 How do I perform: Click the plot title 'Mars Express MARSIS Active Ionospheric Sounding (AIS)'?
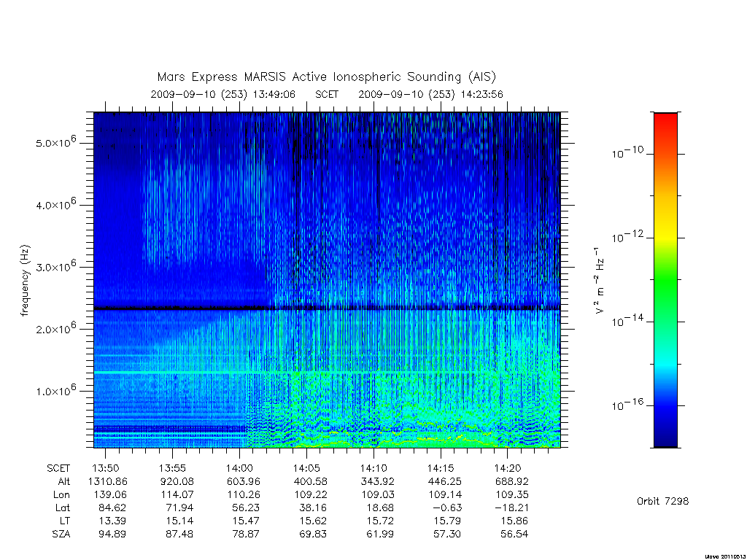327,77
